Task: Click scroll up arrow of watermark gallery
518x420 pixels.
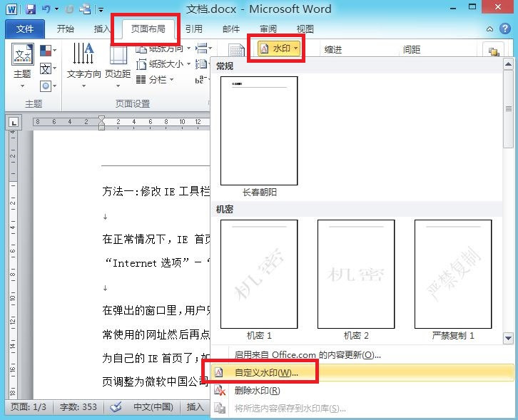Action: click(x=508, y=64)
